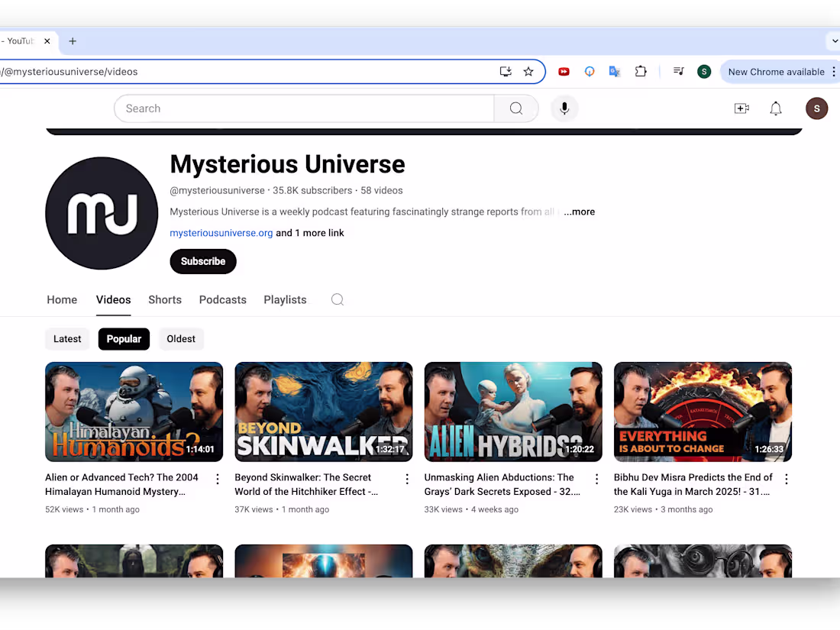Select the Oldest sort filter
The height and width of the screenshot is (630, 840).
pyautogui.click(x=181, y=338)
